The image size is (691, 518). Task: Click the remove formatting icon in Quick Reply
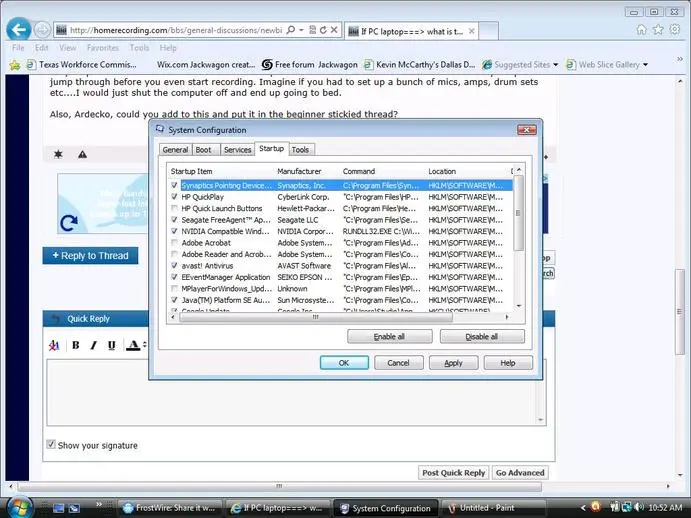coord(54,345)
